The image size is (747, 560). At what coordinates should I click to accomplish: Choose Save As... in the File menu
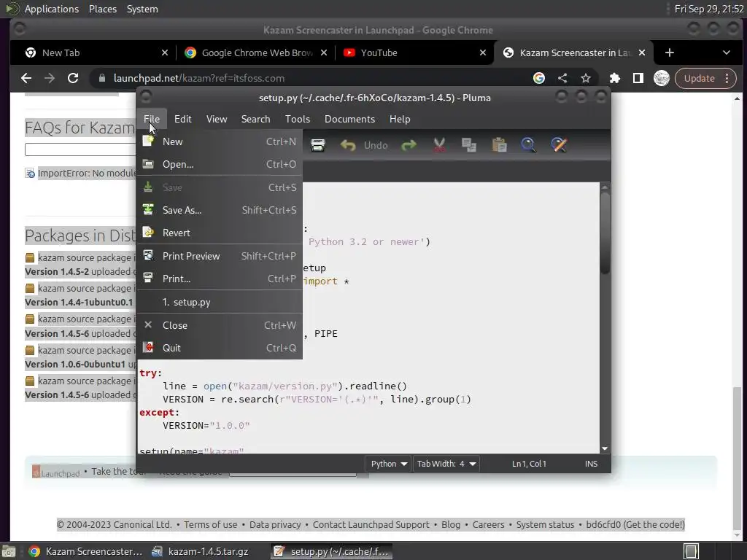pyautogui.click(x=220, y=210)
